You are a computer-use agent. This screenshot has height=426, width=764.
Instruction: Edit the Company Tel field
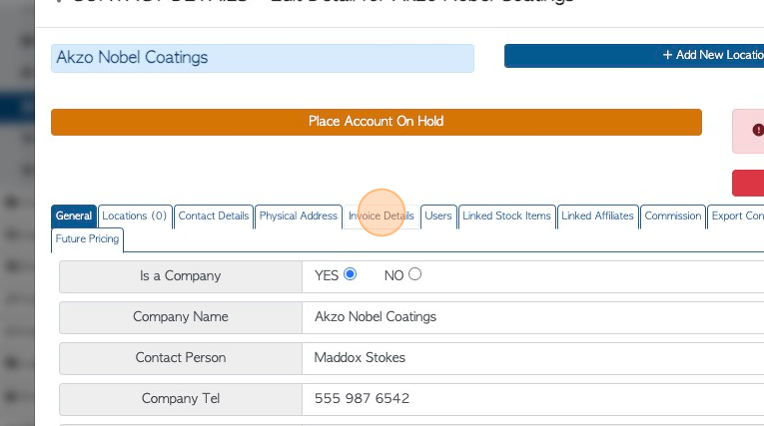pyautogui.click(x=533, y=399)
